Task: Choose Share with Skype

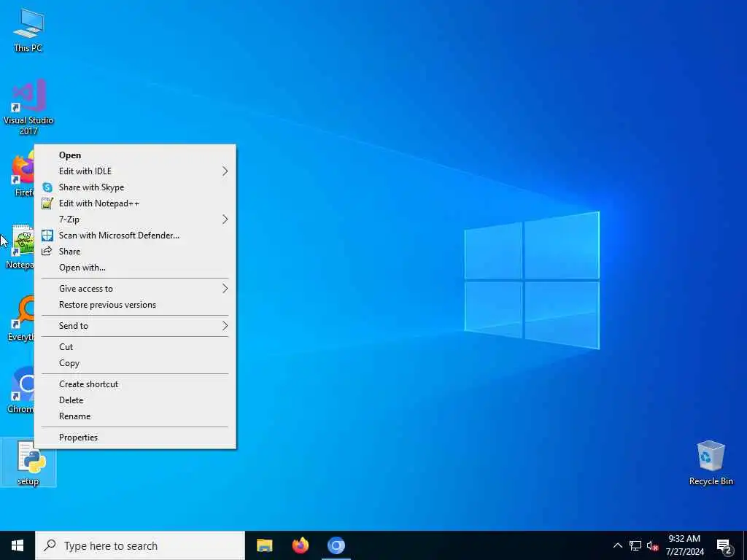Action: click(135, 187)
